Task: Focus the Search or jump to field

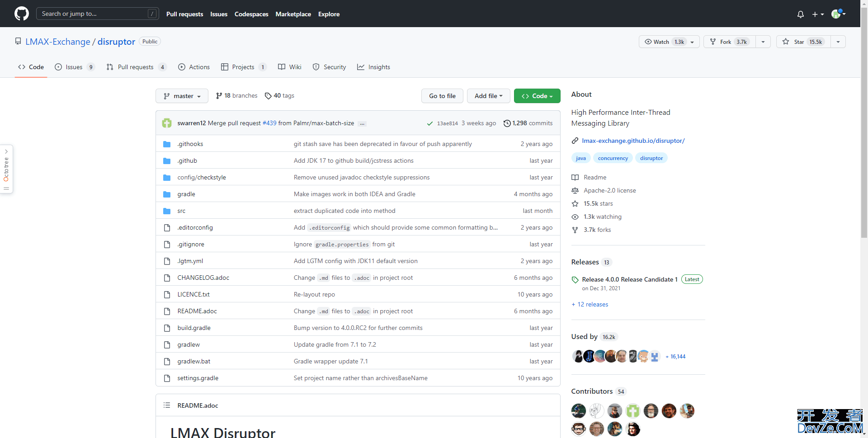Action: tap(94, 14)
